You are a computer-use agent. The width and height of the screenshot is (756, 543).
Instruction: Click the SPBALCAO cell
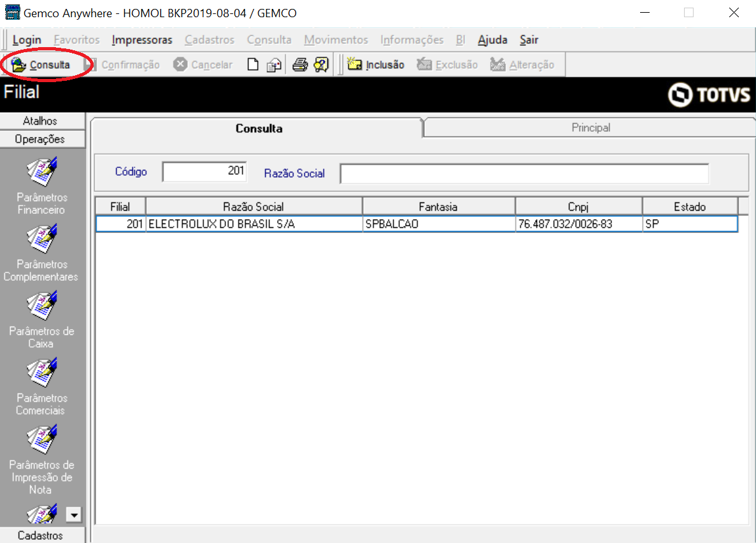(438, 224)
